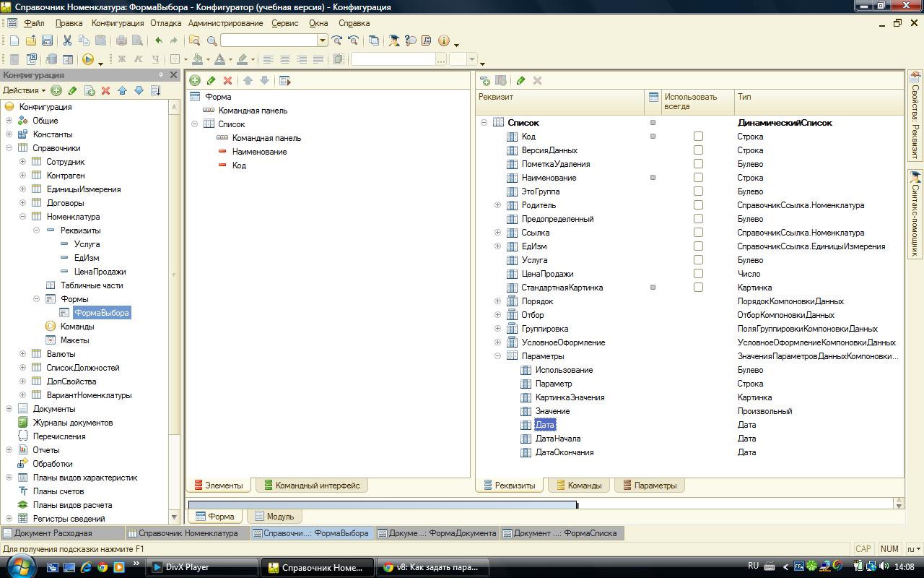Click the sort list icon in Конфигурация panel
924x578 pixels.
(155, 90)
